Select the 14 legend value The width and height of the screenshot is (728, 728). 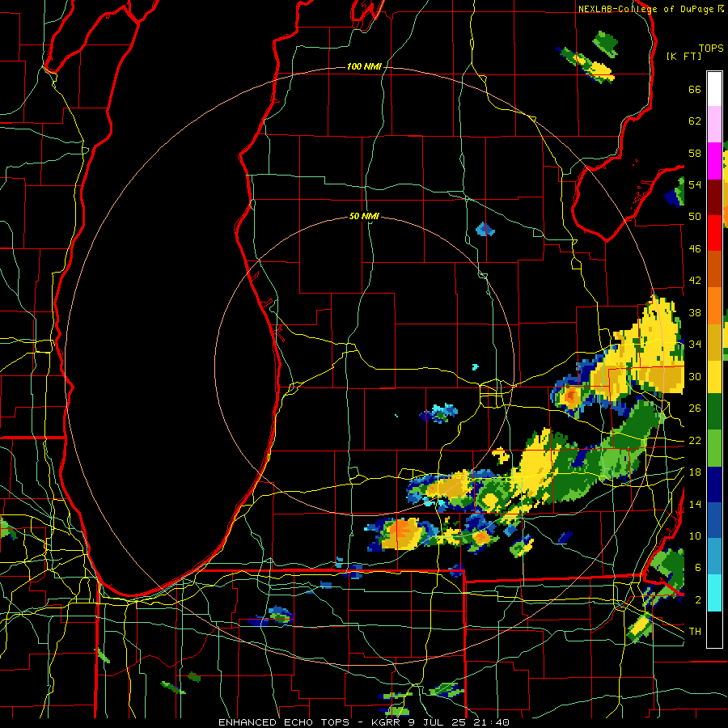695,504
